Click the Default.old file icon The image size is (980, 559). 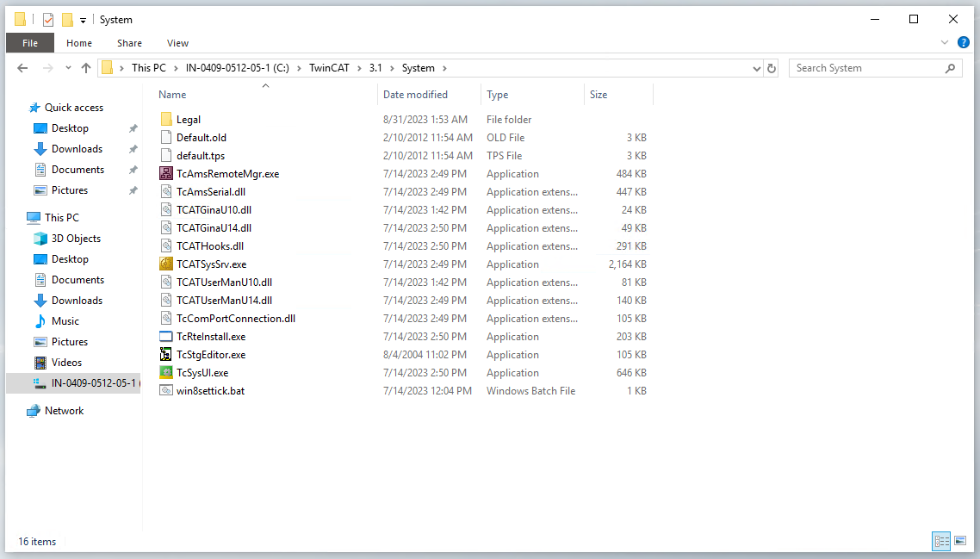[165, 138]
